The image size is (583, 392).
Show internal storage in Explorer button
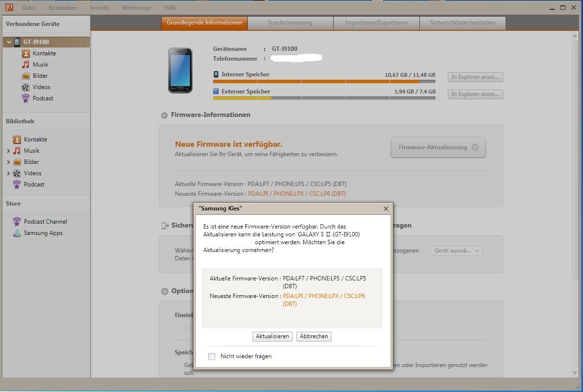475,77
